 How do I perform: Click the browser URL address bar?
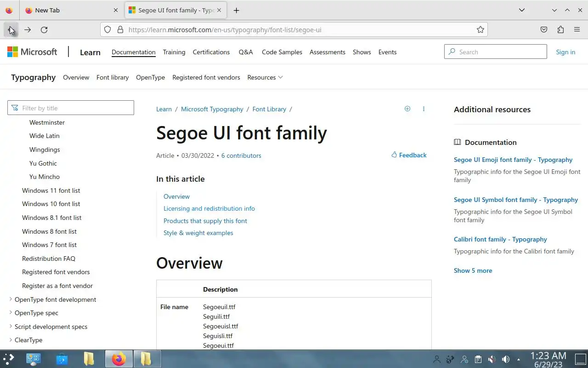coord(294,29)
